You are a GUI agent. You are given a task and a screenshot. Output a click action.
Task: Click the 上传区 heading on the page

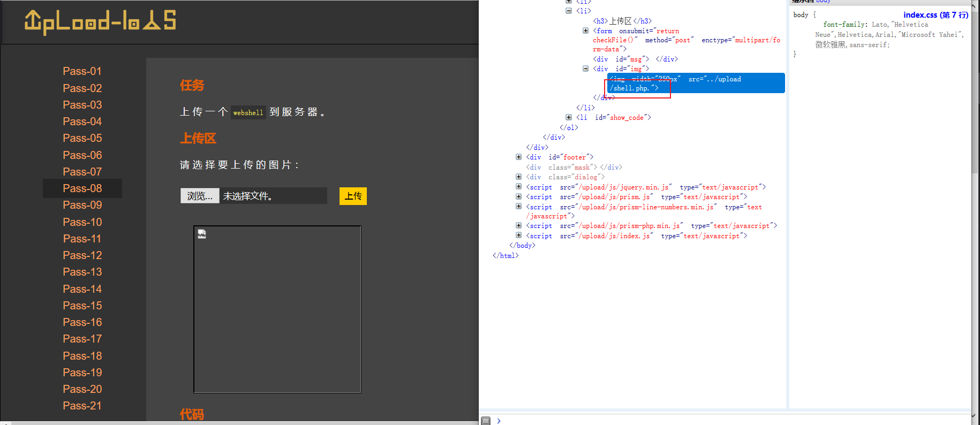[x=198, y=139]
